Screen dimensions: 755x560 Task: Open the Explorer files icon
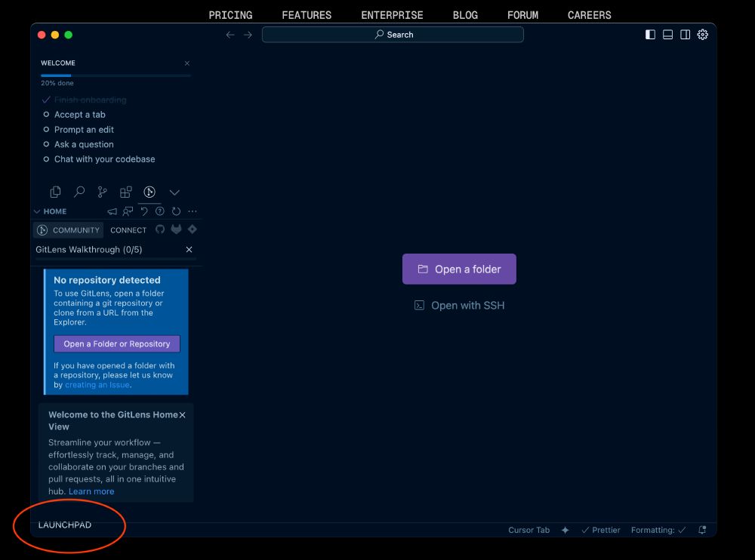click(55, 192)
